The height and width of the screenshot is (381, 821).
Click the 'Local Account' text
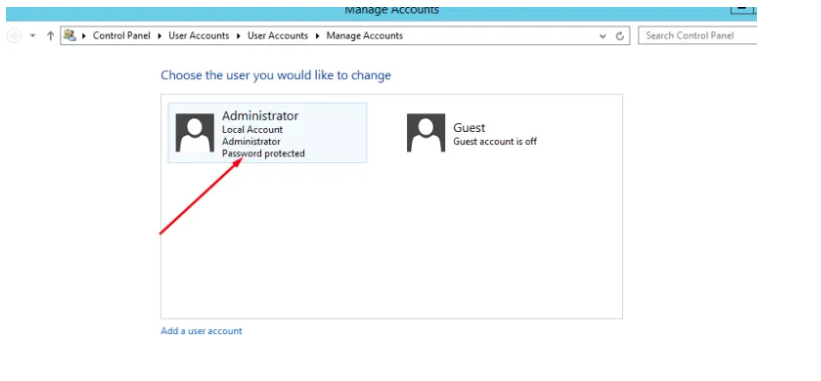(x=252, y=129)
